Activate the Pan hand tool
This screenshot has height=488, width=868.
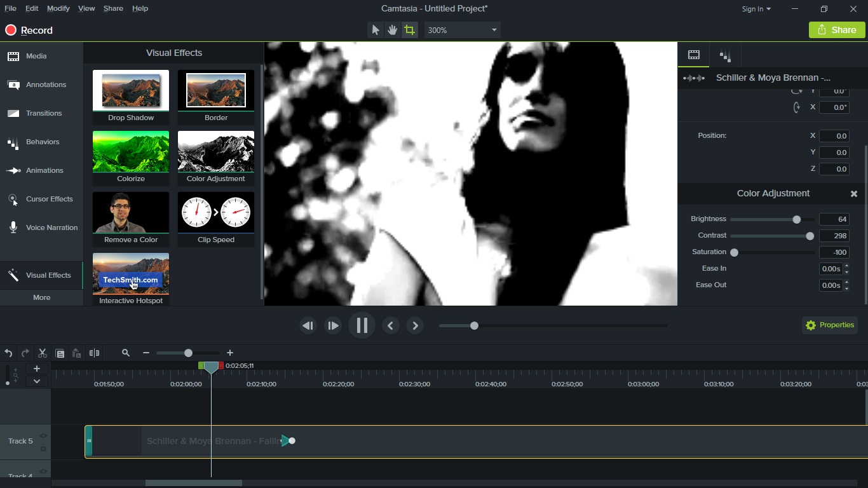click(392, 30)
